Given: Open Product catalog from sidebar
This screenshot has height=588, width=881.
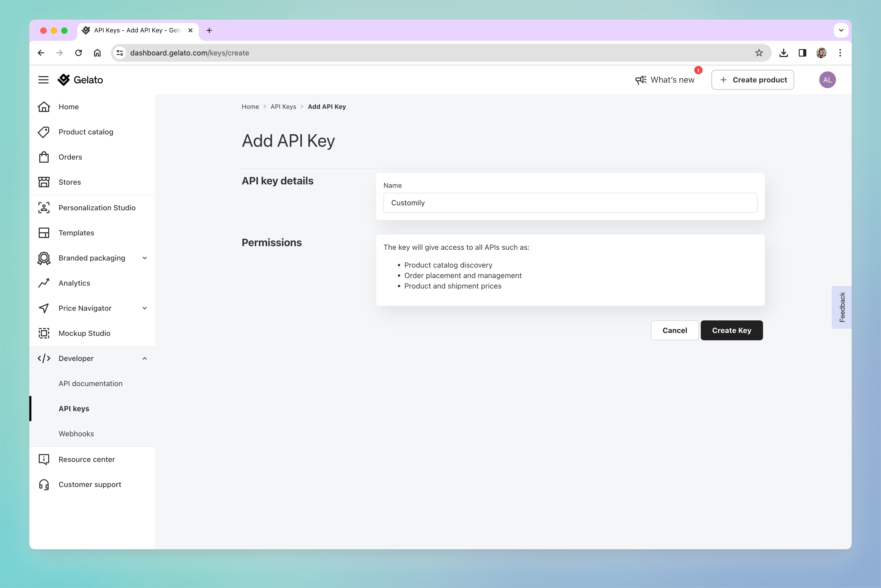Looking at the screenshot, I should point(86,132).
